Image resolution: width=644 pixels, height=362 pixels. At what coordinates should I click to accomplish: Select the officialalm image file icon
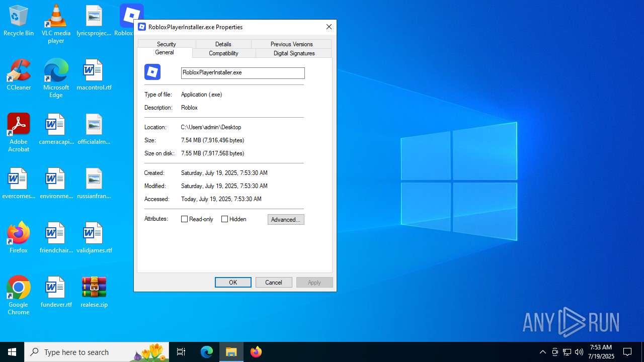pos(94,129)
